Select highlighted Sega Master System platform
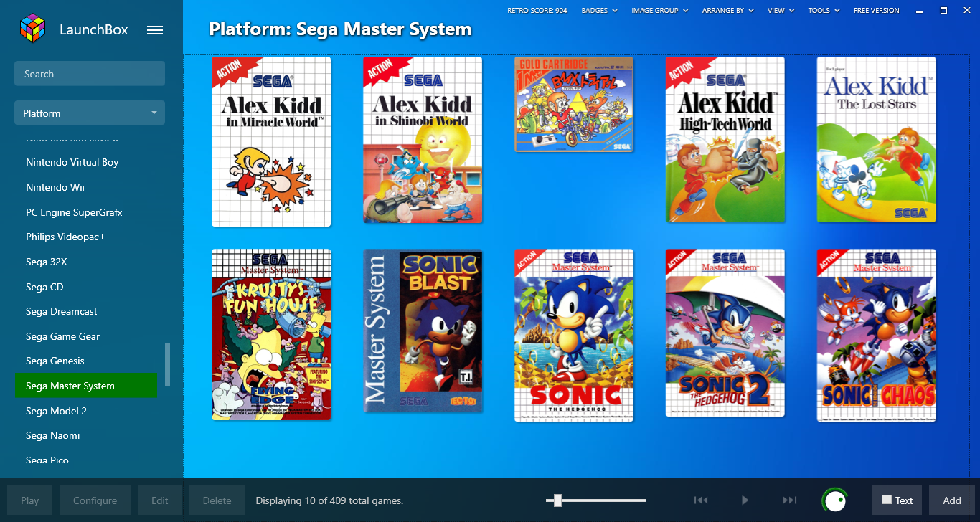This screenshot has width=980, height=522. click(86, 386)
